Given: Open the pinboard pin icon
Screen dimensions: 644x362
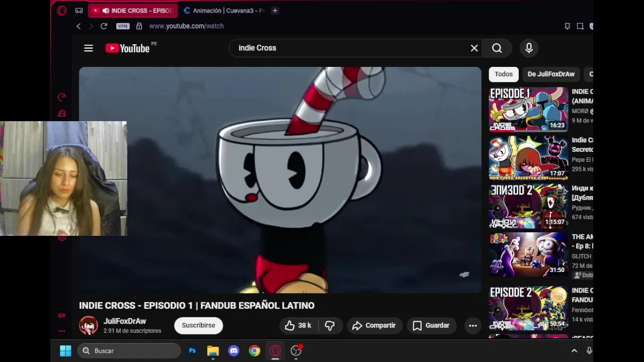Looking at the screenshot, I should [x=568, y=26].
